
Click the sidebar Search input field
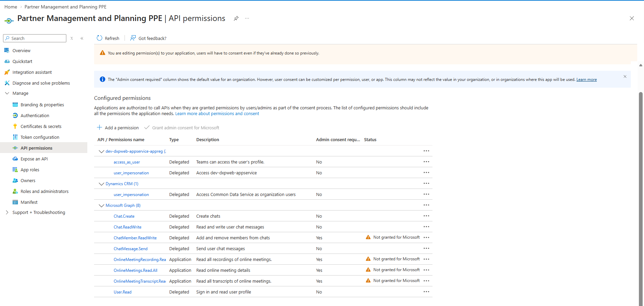click(35, 38)
